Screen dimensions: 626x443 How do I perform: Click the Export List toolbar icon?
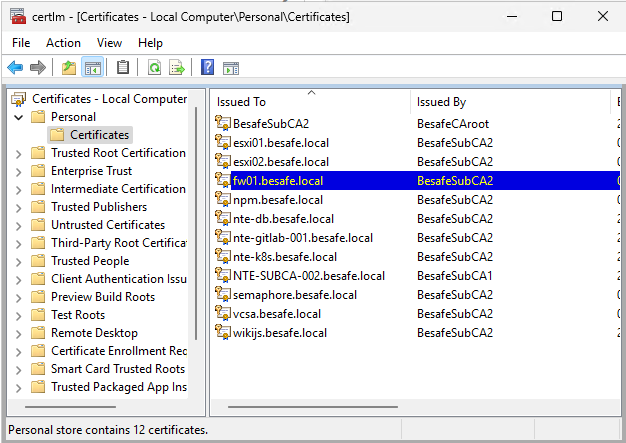click(177, 67)
